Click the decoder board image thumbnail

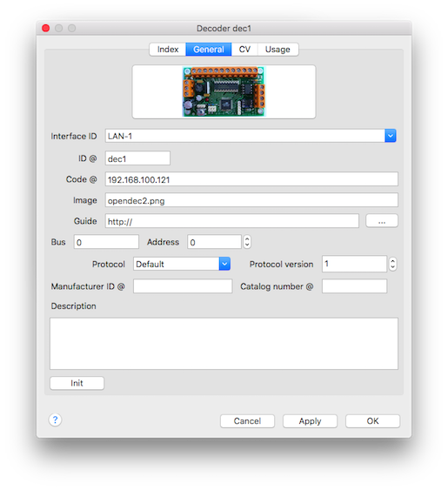[x=224, y=91]
